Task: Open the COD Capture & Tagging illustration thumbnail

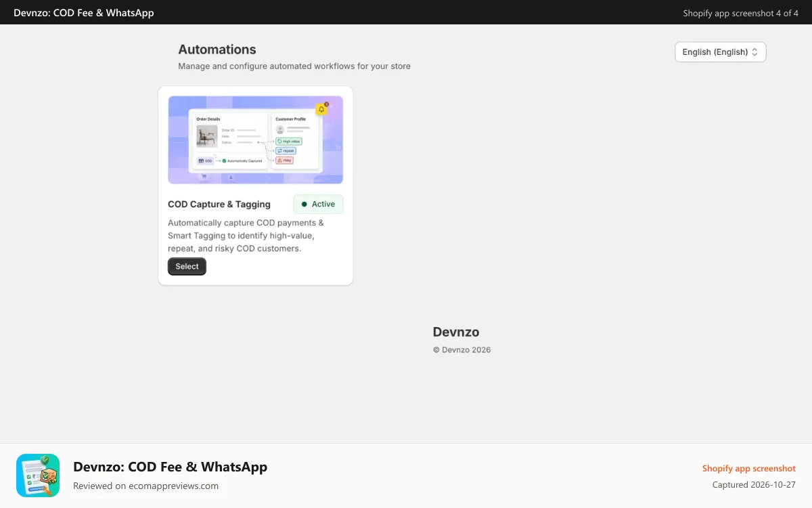Action: coord(255,140)
